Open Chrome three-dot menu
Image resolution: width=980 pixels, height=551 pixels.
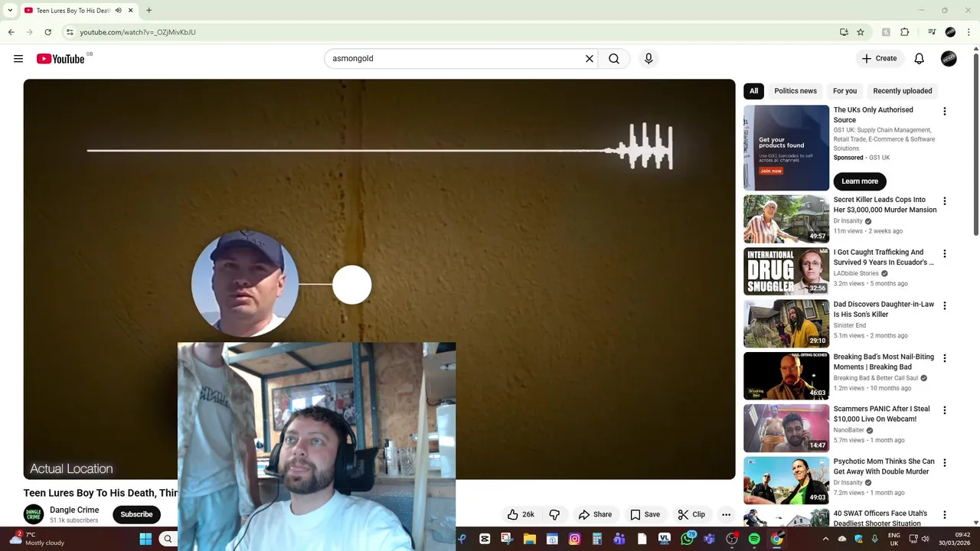[969, 32]
